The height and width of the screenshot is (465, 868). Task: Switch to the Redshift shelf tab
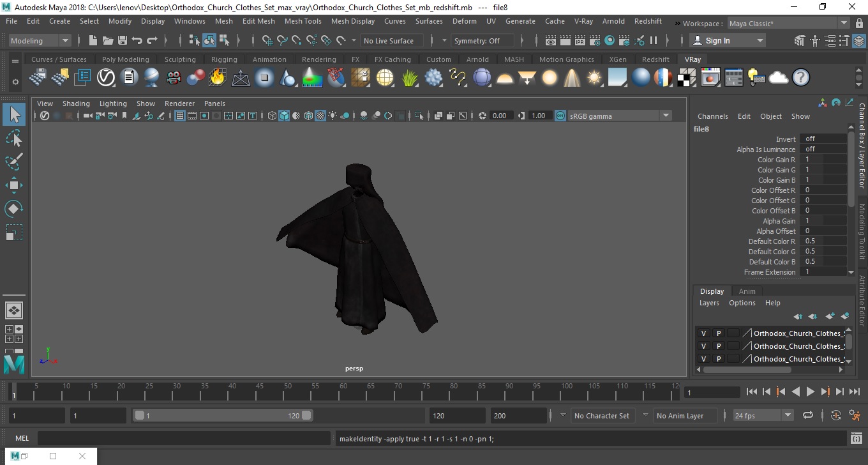655,59
